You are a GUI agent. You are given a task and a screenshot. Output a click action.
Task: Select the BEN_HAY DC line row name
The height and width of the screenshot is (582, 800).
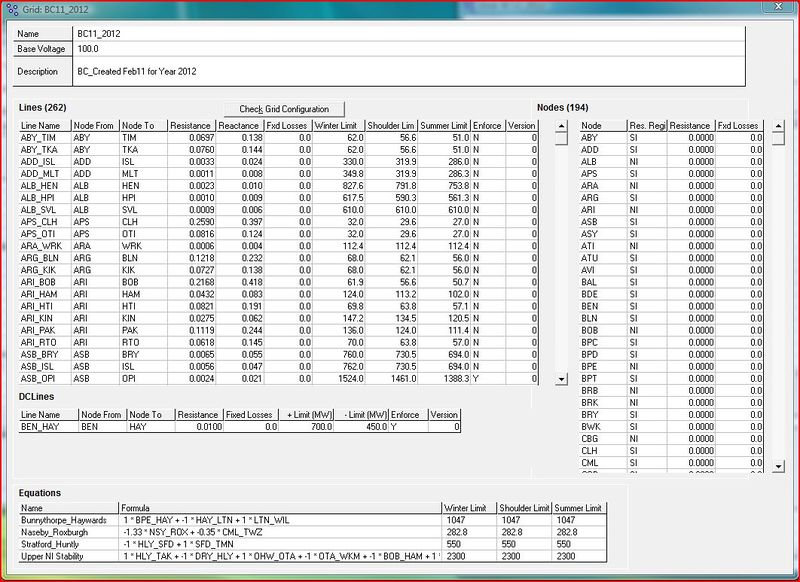tap(48, 426)
